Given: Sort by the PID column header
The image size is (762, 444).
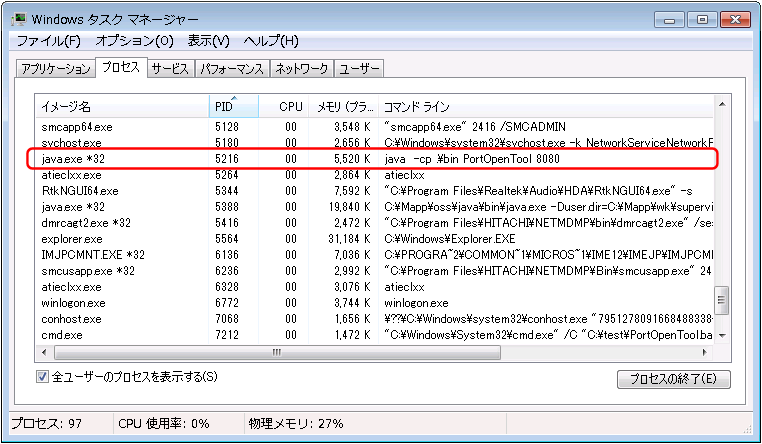Looking at the screenshot, I should pyautogui.click(x=234, y=106).
